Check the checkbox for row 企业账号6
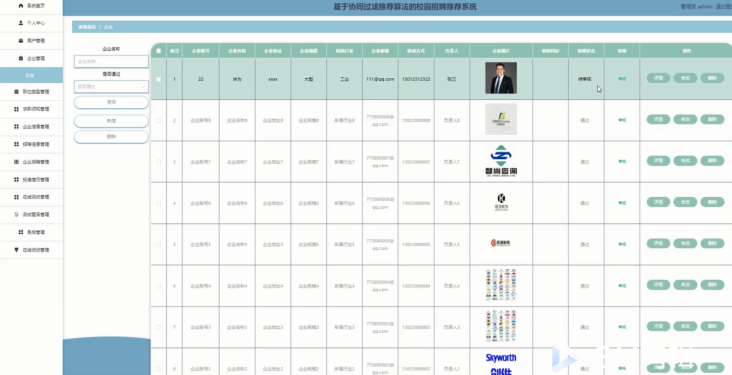 (159, 203)
